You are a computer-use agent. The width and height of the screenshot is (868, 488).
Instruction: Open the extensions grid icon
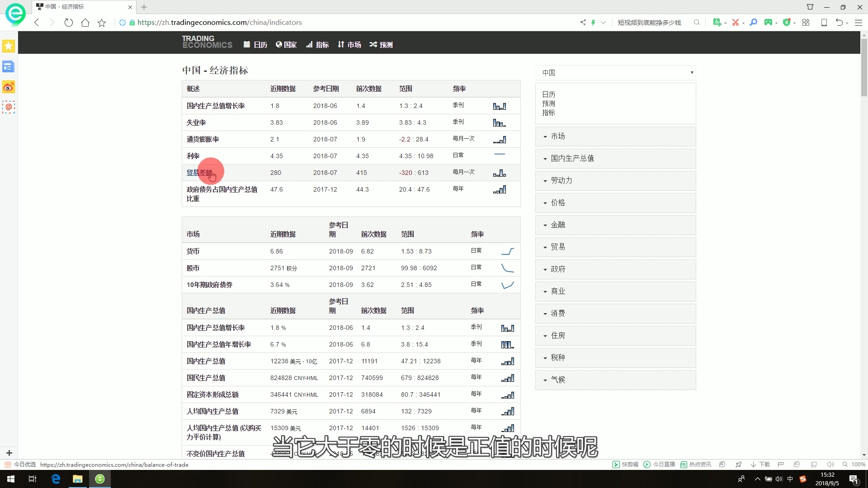tap(806, 23)
